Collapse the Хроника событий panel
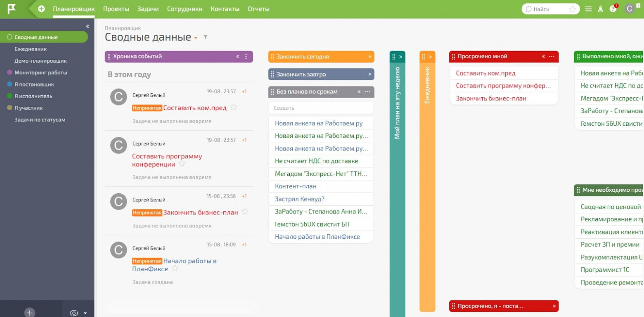This screenshot has height=317, width=644. click(x=238, y=56)
